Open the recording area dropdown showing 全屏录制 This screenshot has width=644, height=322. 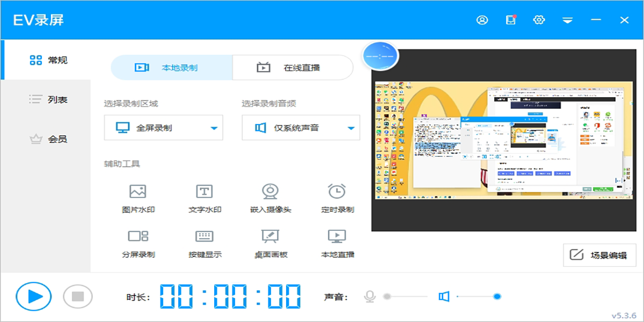click(163, 127)
